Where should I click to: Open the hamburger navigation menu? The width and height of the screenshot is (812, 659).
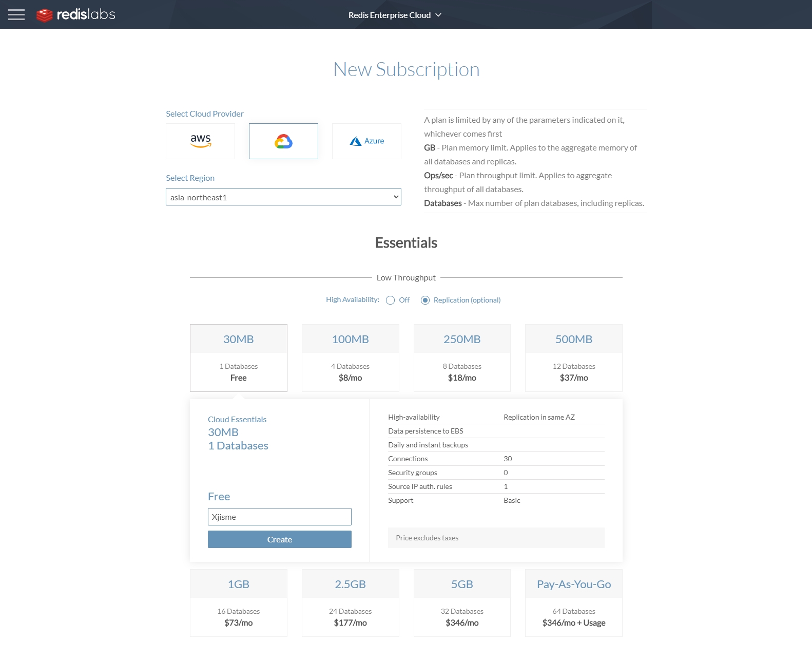point(16,14)
